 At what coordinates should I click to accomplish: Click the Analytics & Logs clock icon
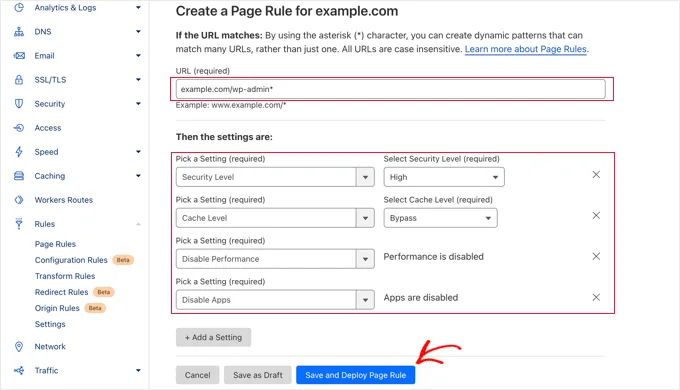(x=19, y=7)
